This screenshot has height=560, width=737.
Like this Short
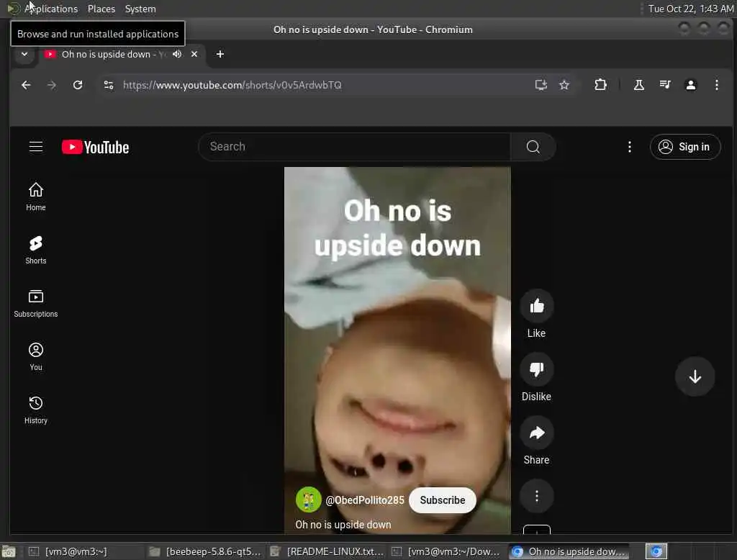tap(536, 306)
